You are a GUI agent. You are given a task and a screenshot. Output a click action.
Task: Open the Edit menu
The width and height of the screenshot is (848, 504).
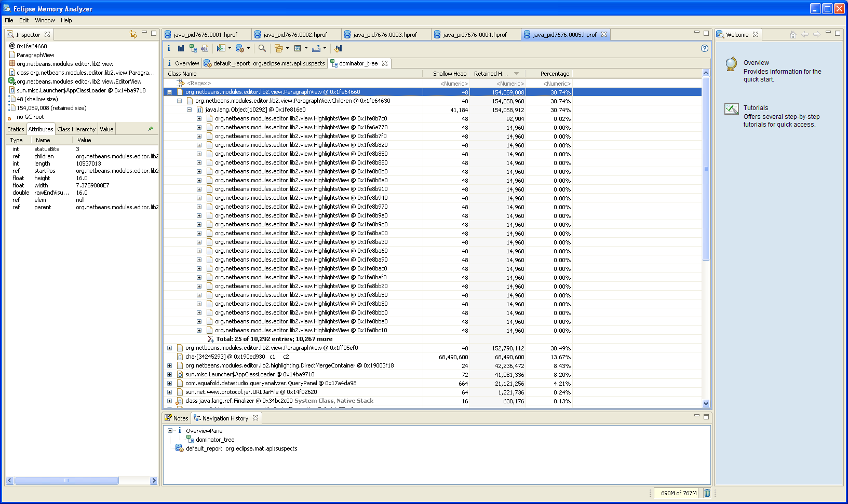[24, 20]
